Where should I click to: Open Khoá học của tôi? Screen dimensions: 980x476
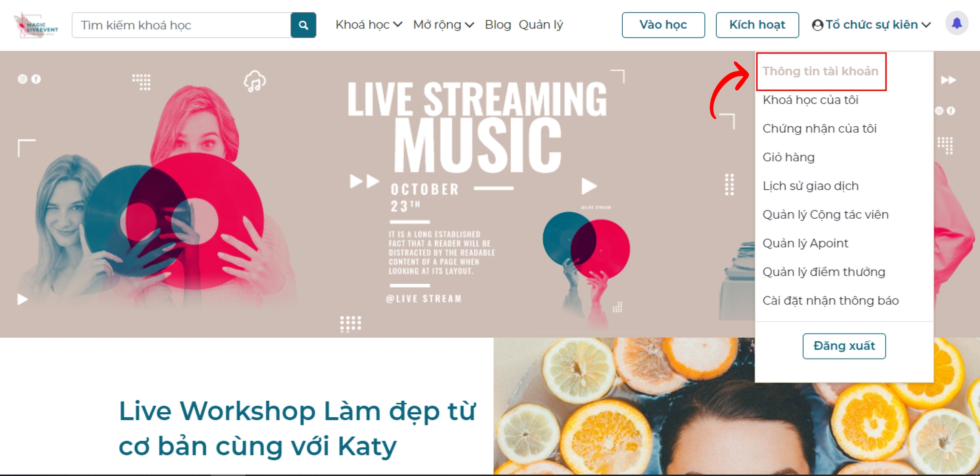tap(810, 100)
